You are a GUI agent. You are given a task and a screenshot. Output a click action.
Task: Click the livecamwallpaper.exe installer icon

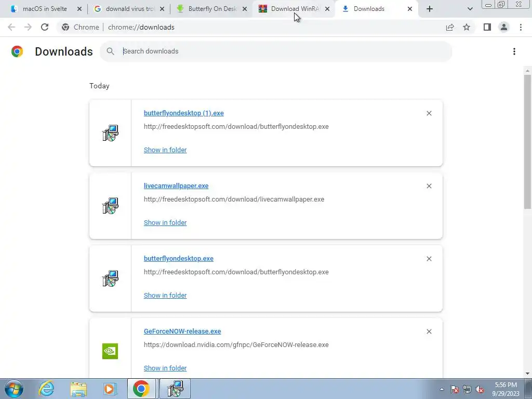[x=110, y=206]
